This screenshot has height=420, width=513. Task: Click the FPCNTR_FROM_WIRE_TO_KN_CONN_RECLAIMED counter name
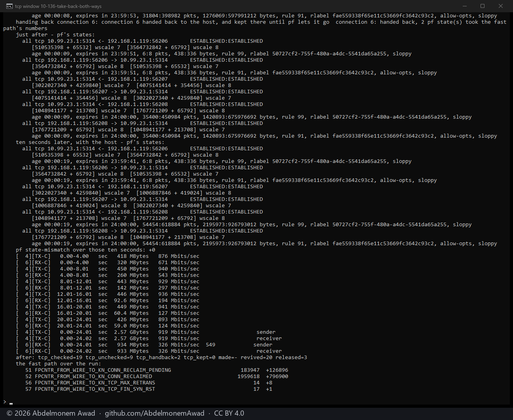(x=93, y=376)
